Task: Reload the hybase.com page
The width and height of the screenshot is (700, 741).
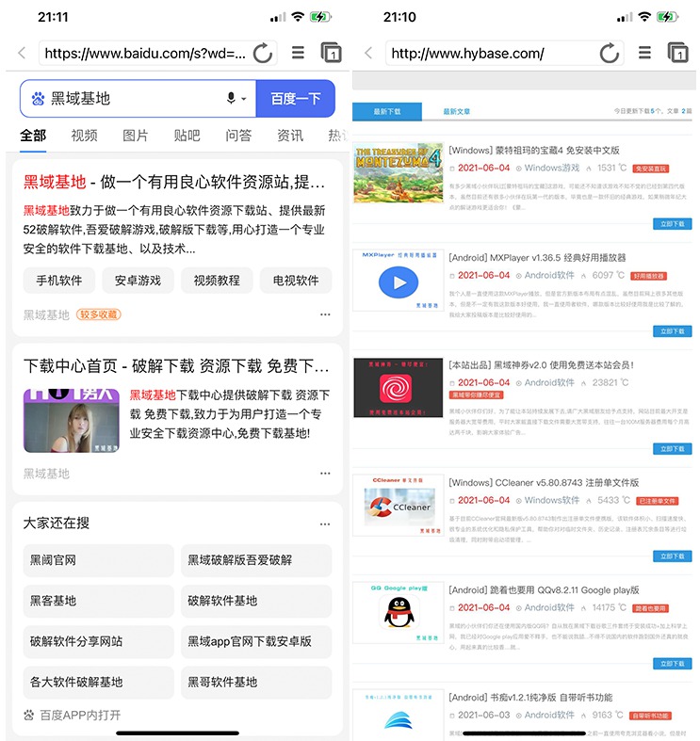Action: [610, 53]
